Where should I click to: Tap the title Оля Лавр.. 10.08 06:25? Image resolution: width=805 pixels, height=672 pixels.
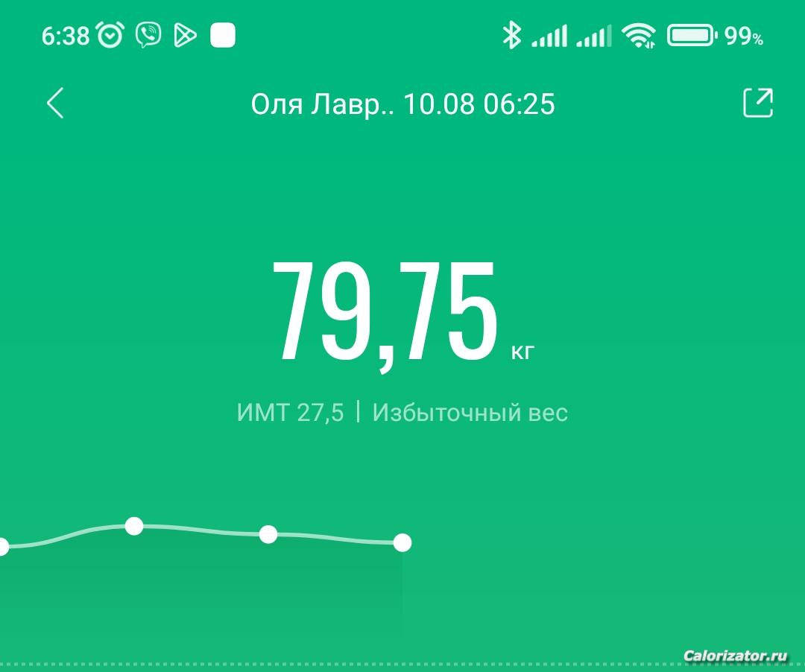[x=402, y=104]
